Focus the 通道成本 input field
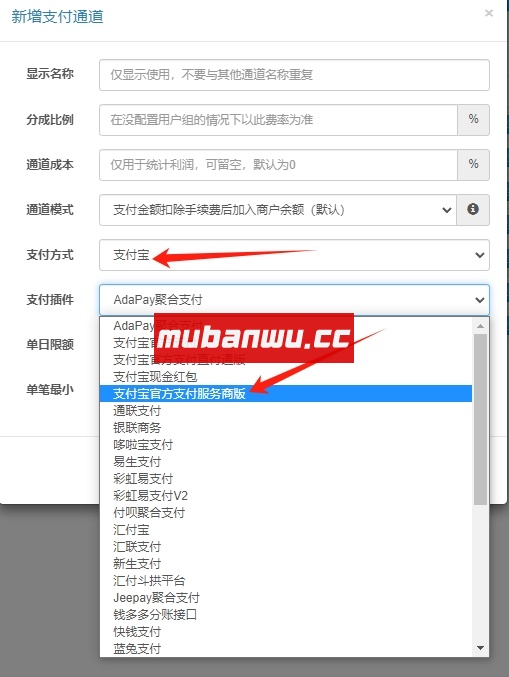Image resolution: width=509 pixels, height=677 pixels. click(x=278, y=165)
